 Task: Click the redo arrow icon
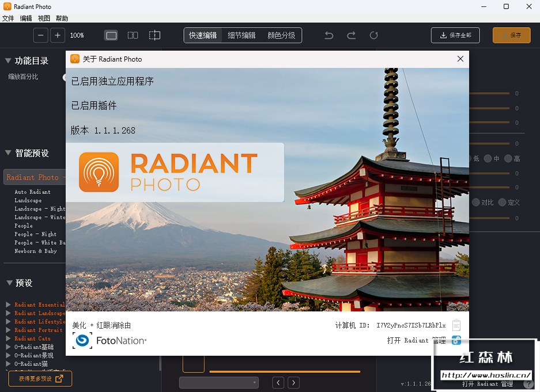pyautogui.click(x=352, y=35)
